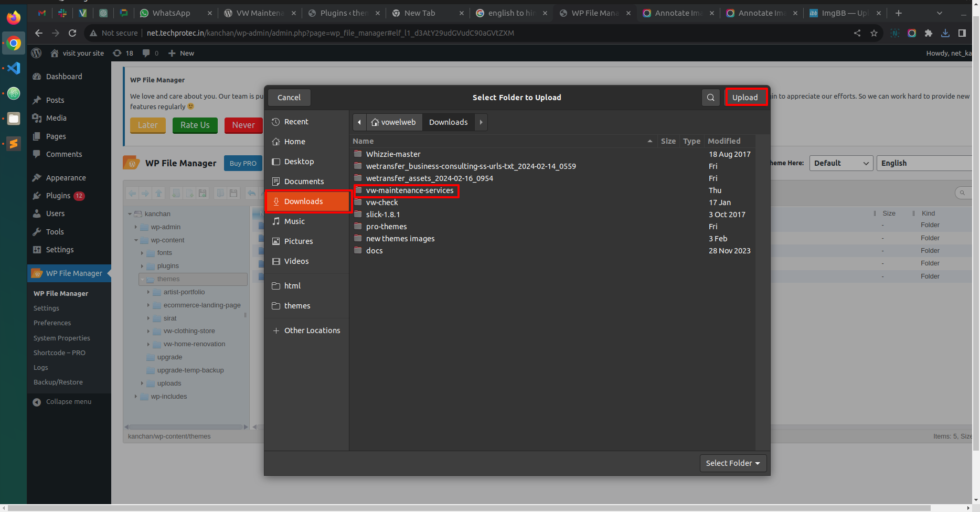Click the slick-1.8.1 folder icon

click(x=358, y=215)
